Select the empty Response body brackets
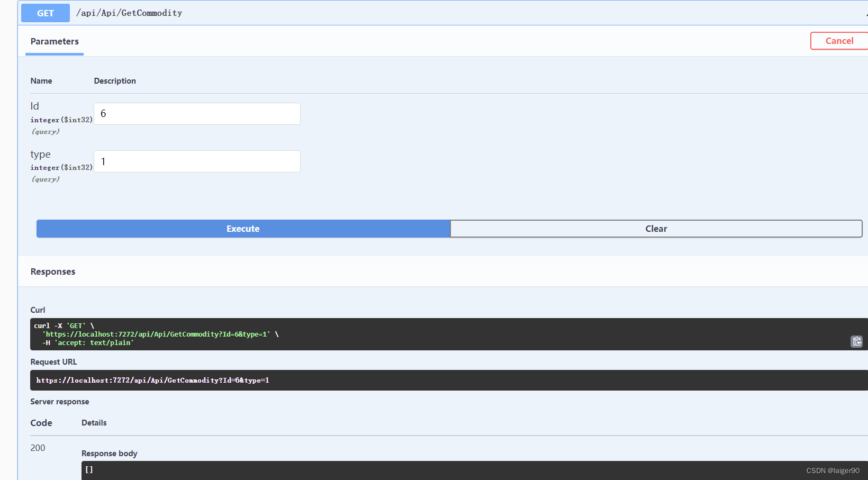The height and width of the screenshot is (480, 868). (x=89, y=469)
